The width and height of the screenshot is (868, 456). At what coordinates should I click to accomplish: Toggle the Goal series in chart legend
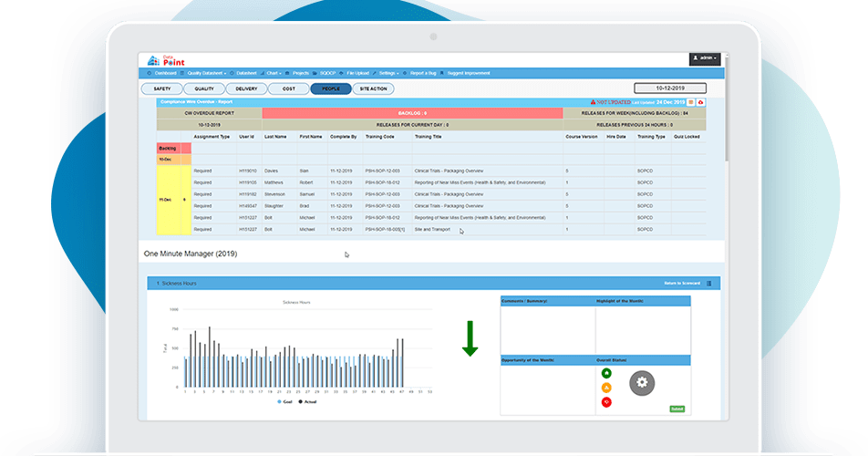tap(284, 400)
